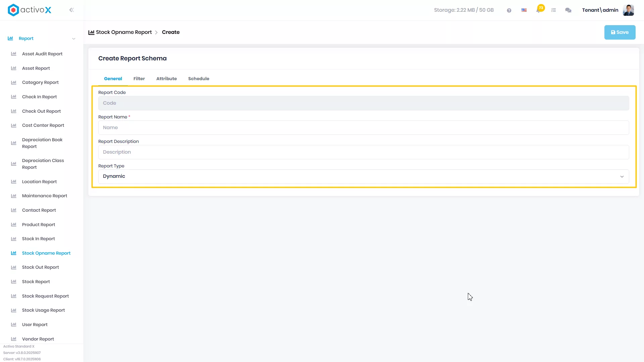The image size is (644, 362).
Task: Change language via the flag icon
Action: coord(524,10)
